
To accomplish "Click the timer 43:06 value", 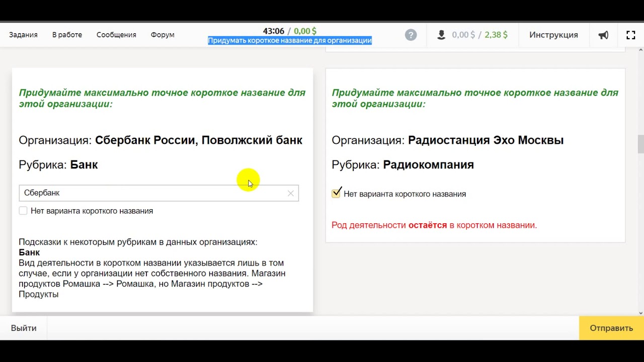I will pyautogui.click(x=274, y=31).
